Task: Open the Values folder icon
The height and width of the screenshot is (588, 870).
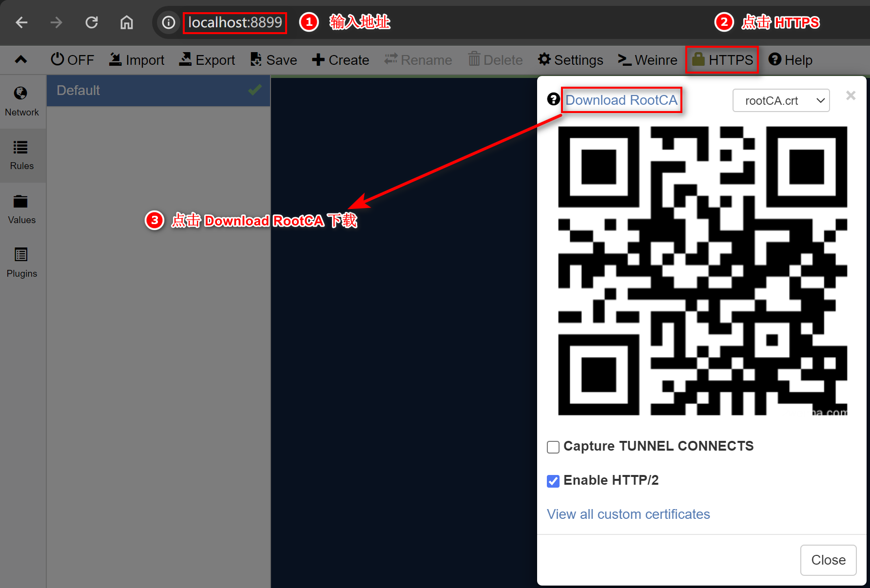Action: pyautogui.click(x=20, y=201)
